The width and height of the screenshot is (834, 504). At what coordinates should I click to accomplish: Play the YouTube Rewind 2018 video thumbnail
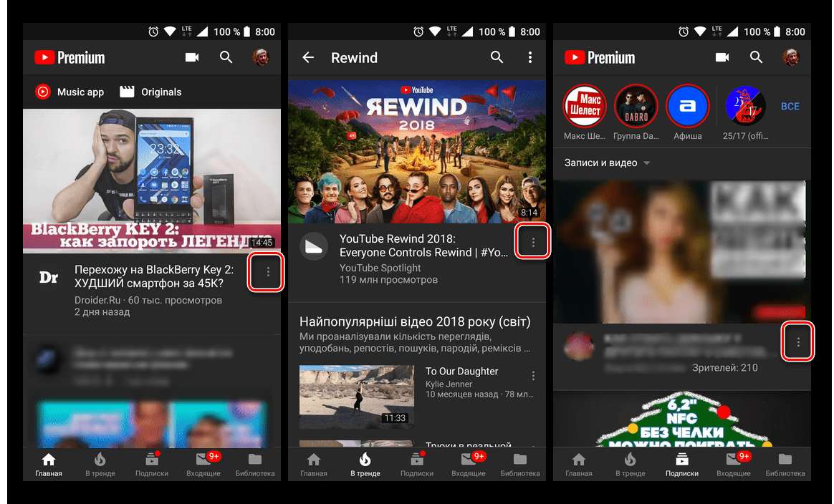tap(417, 152)
